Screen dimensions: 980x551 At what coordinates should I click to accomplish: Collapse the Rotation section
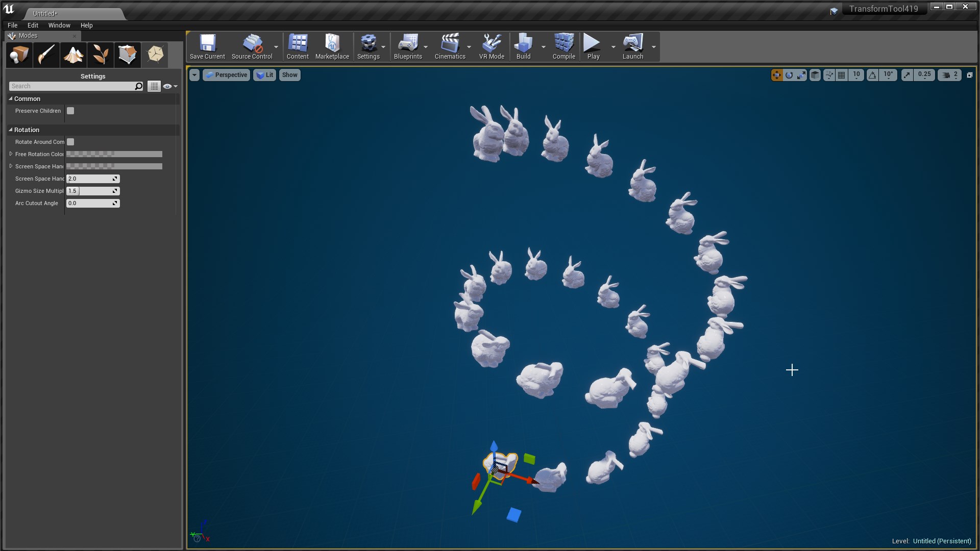[10, 130]
